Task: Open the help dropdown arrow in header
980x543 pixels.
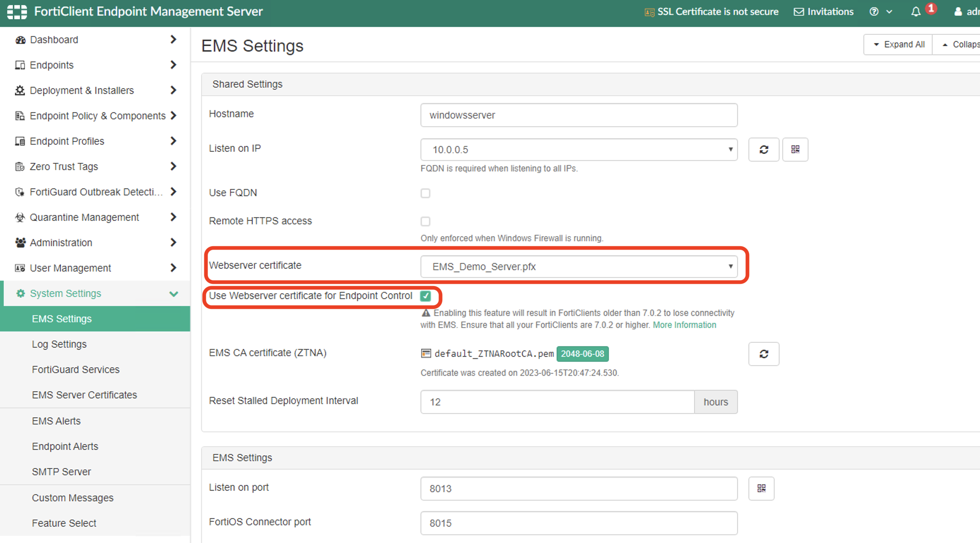Action: [889, 12]
